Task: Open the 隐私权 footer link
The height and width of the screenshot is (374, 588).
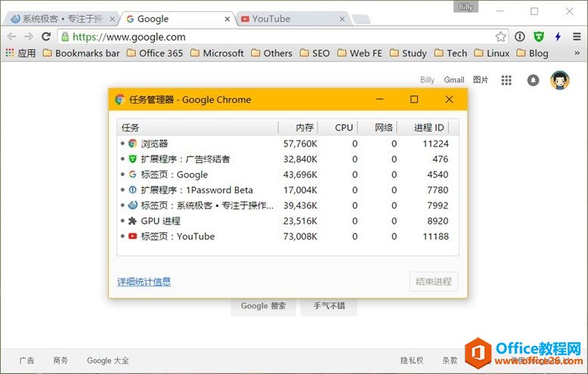Action: [412, 360]
